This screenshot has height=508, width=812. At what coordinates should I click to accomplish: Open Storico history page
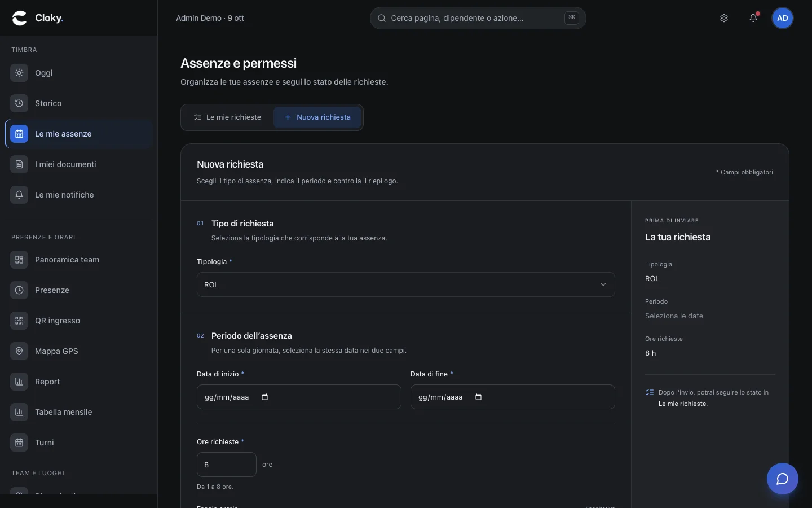coord(79,103)
